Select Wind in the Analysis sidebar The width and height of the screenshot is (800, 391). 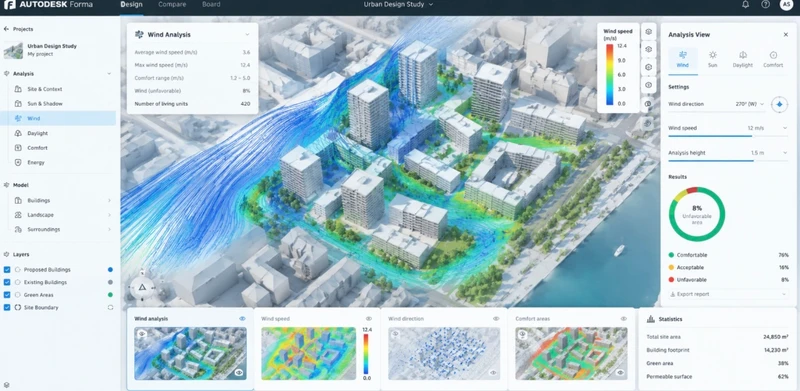coord(58,118)
